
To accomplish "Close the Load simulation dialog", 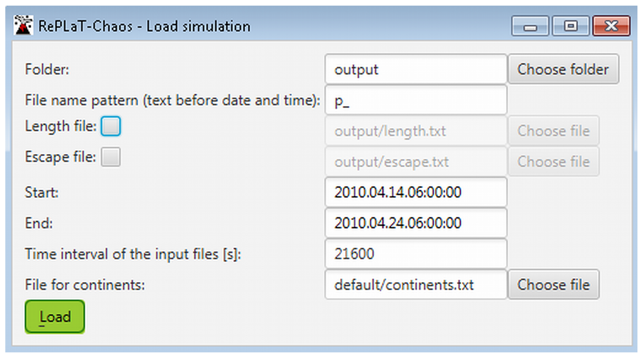I will tap(611, 26).
